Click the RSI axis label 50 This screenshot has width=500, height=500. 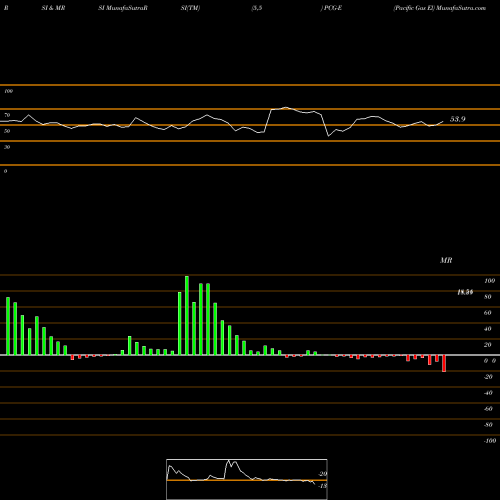7,131
